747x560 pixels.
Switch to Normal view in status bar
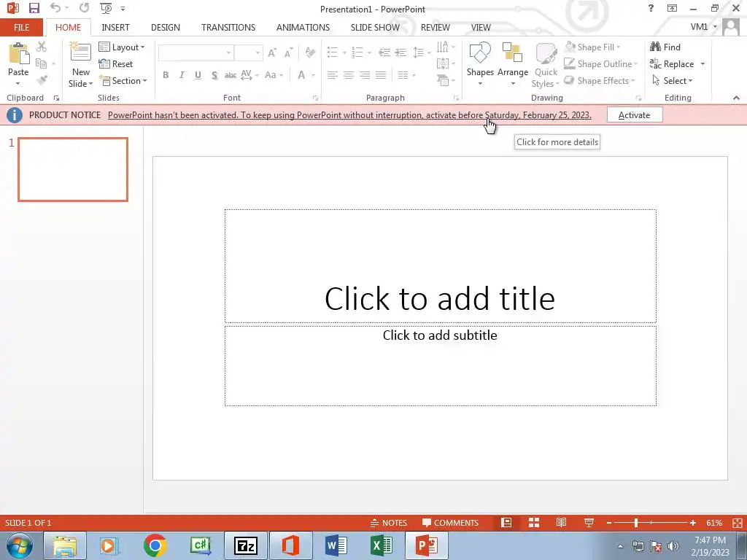(506, 523)
